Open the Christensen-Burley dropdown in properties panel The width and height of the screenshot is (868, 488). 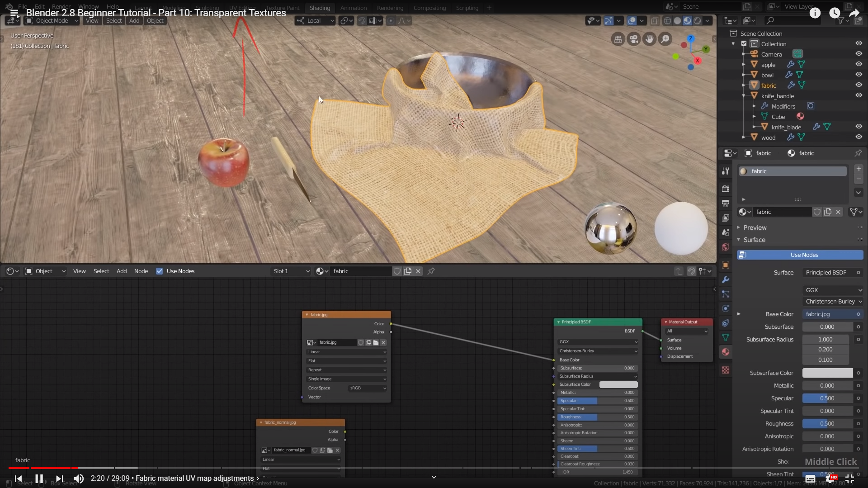pyautogui.click(x=833, y=301)
